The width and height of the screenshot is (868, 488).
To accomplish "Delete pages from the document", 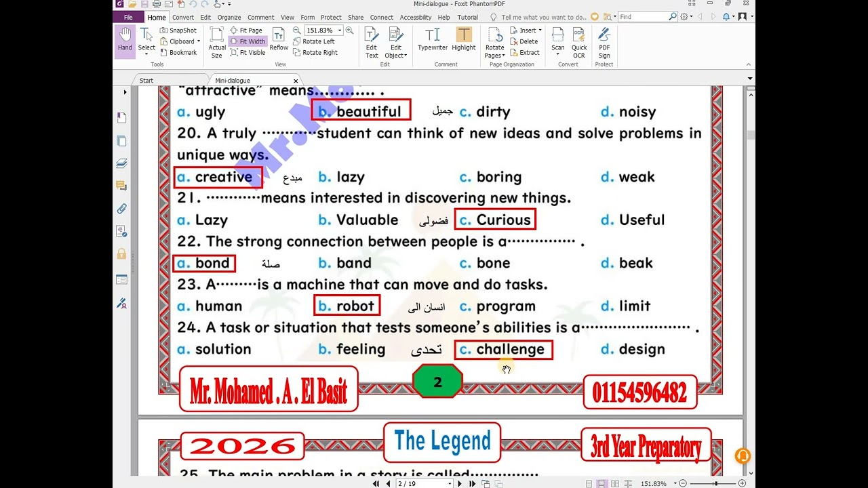I will (x=524, y=41).
